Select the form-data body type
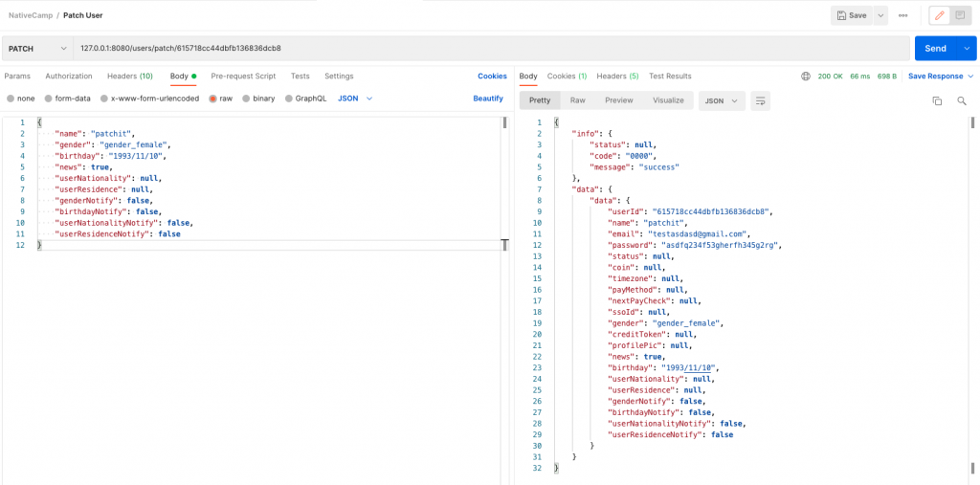 68,99
